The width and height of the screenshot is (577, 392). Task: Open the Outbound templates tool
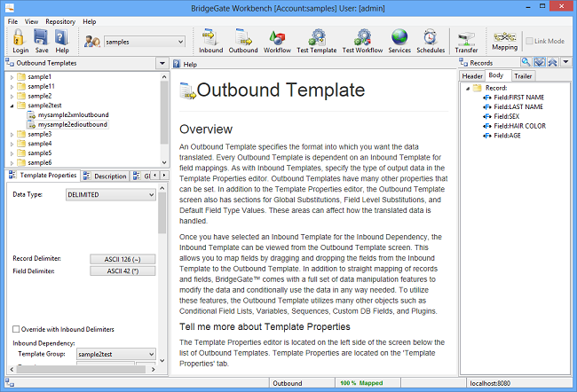coord(243,41)
